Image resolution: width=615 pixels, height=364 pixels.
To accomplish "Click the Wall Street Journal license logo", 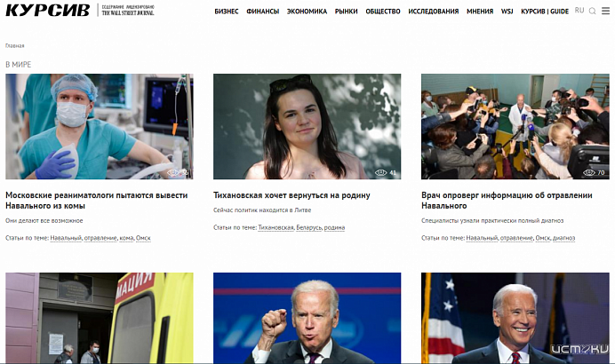I will (127, 11).
